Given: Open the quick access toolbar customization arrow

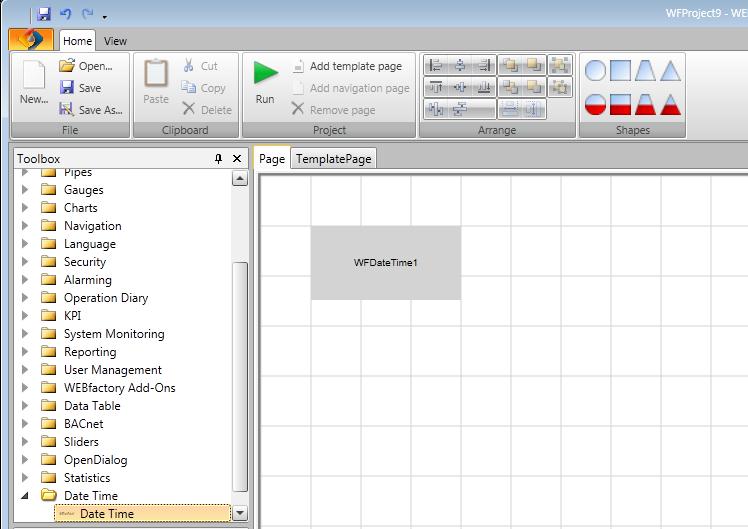Looking at the screenshot, I should pyautogui.click(x=104, y=18).
